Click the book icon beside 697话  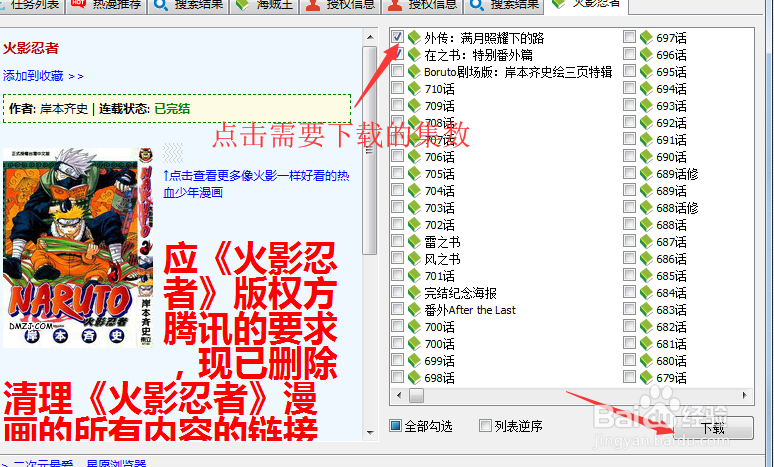click(646, 38)
